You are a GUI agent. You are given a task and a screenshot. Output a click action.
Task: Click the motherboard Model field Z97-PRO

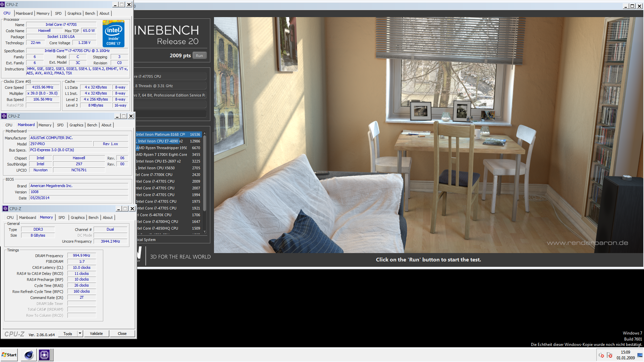pyautogui.click(x=61, y=144)
